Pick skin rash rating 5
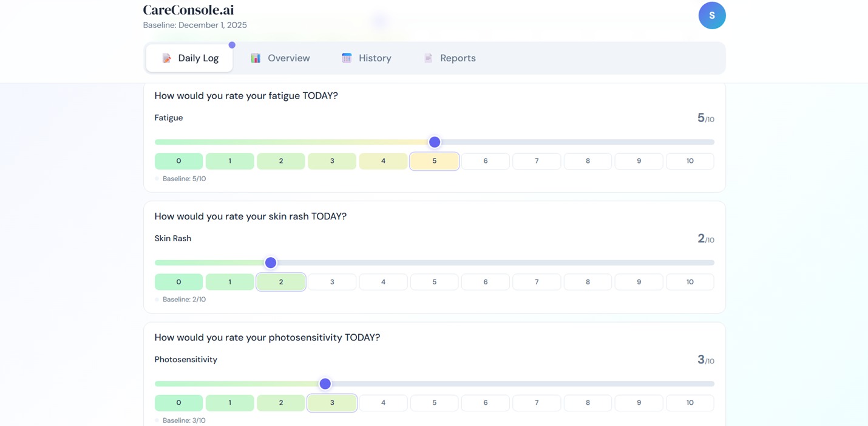The image size is (868, 426). (434, 282)
